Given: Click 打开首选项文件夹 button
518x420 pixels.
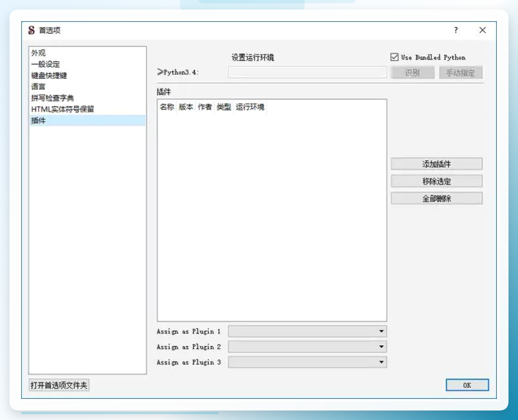Looking at the screenshot, I should 59,385.
